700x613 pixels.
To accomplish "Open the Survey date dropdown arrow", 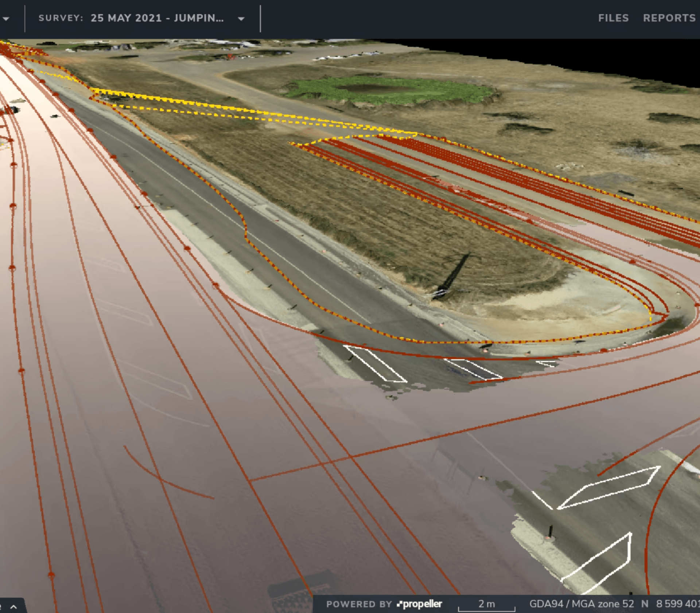I will coord(241,19).
